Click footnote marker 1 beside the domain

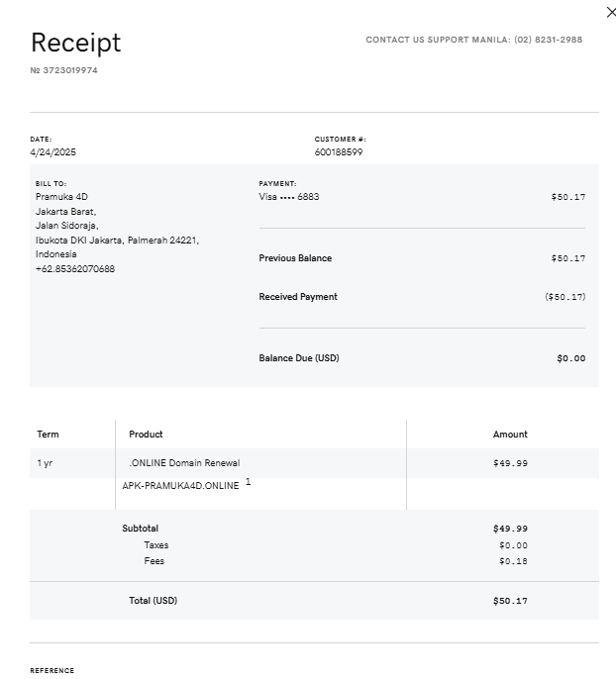coord(249,482)
